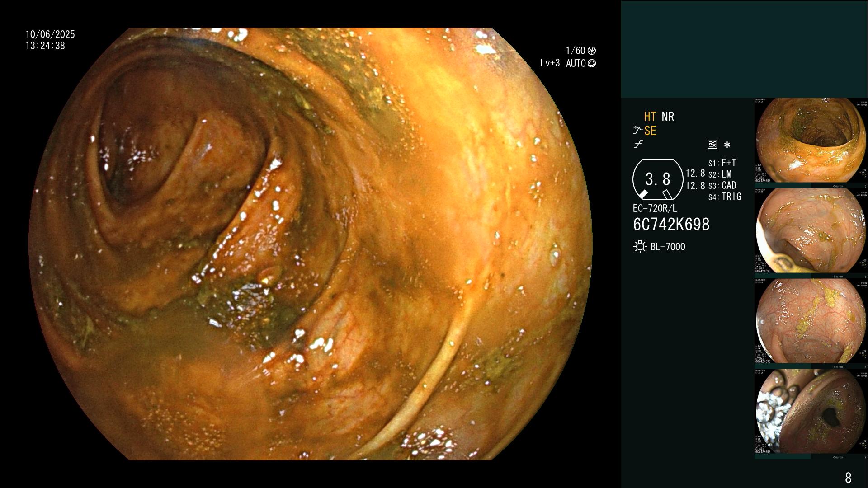The height and width of the screenshot is (488, 868).
Task: Click the 1/60 shutter speed value
Action: pos(576,51)
